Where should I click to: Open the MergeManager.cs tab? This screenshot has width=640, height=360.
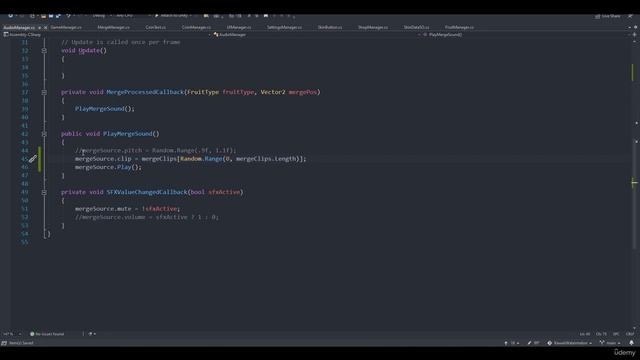coord(113,27)
